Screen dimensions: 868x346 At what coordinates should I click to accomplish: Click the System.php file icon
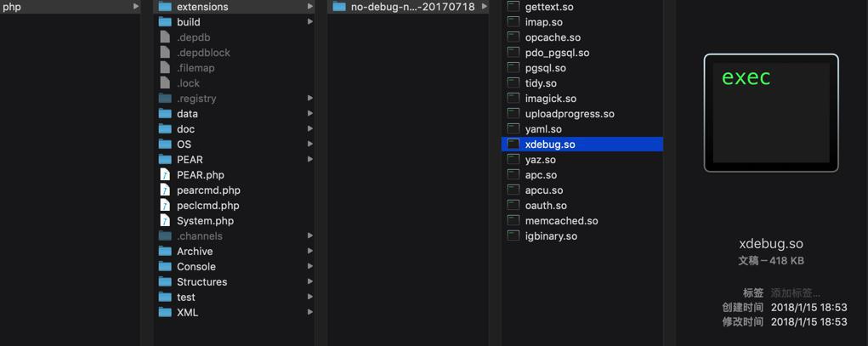165,220
